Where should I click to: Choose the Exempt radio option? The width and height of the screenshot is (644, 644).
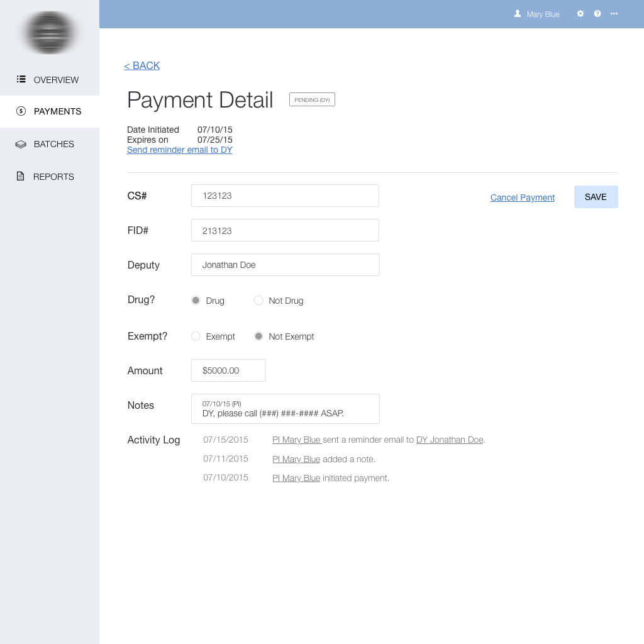click(196, 336)
